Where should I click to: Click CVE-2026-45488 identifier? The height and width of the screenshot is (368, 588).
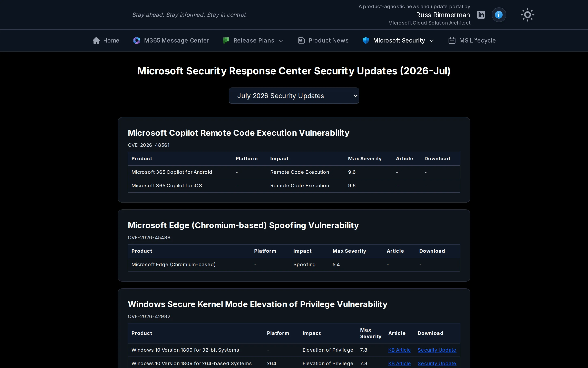pos(149,237)
